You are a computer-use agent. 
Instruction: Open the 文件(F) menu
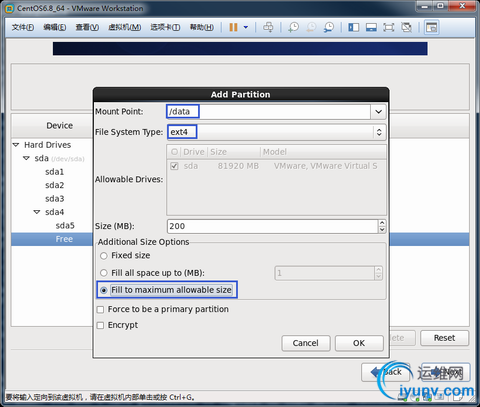click(23, 27)
